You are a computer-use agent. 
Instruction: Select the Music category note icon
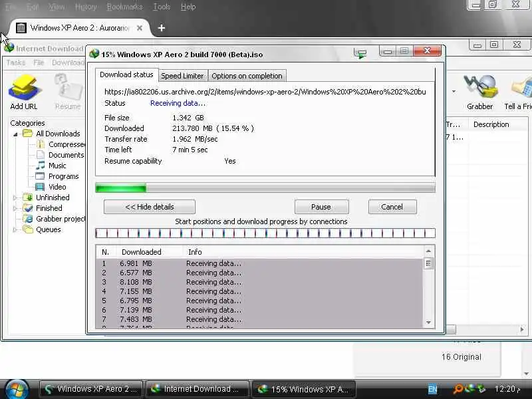point(40,166)
